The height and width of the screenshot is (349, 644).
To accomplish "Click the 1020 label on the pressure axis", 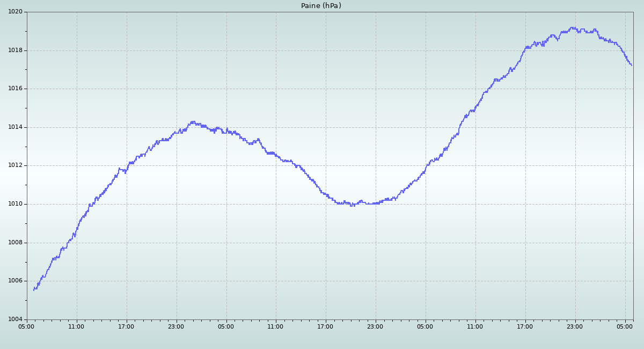I will [x=14, y=12].
